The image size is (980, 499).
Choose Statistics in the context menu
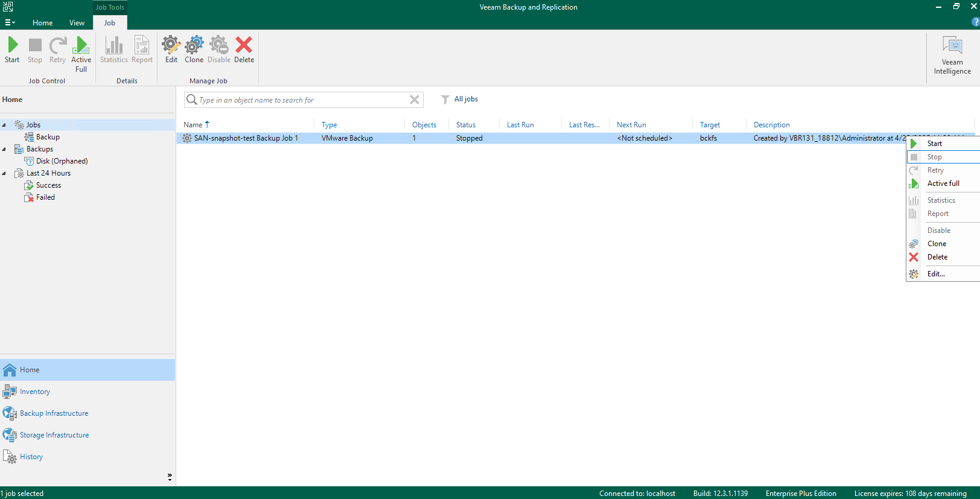[x=941, y=200]
